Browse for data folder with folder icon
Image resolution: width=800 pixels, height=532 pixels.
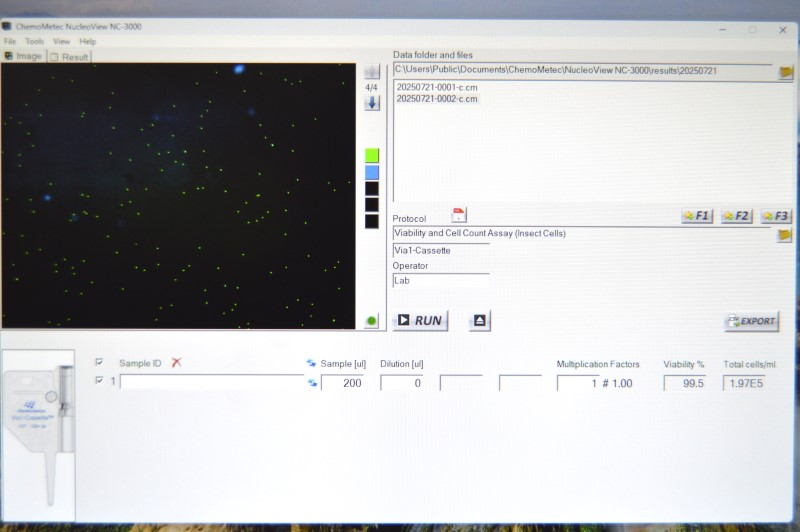pyautogui.click(x=786, y=72)
